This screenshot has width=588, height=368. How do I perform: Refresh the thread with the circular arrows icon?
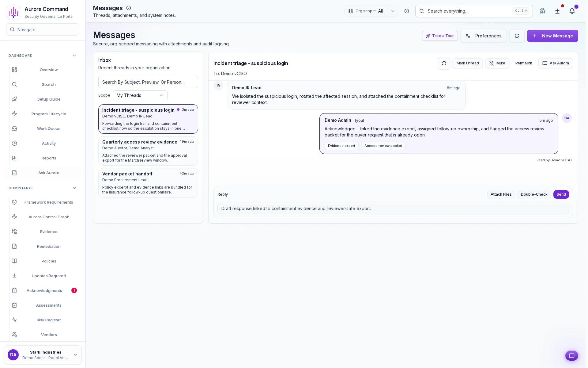444,63
